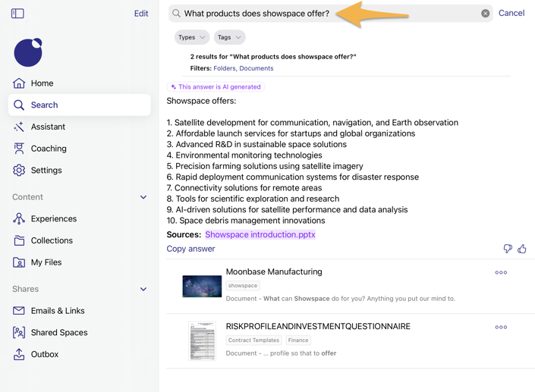Click the Contract Templates tag
The width and height of the screenshot is (535, 392).
[x=253, y=340]
